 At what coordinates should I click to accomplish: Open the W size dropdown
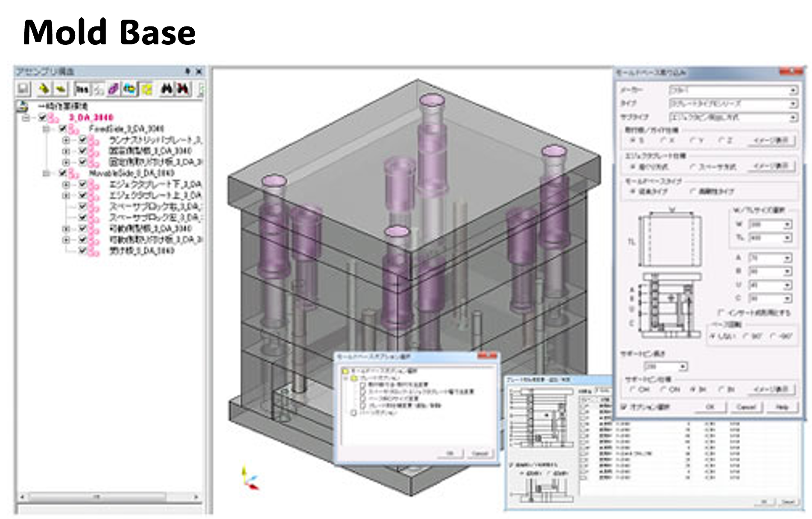point(787,225)
